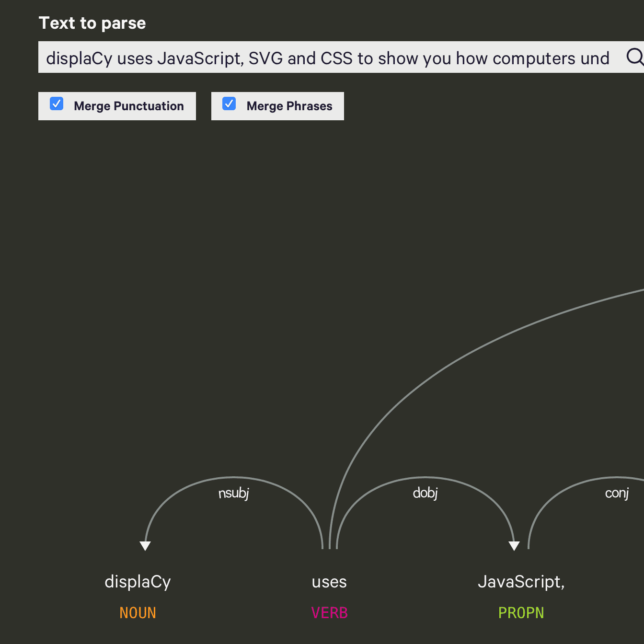Viewport: 644px width, 644px height.
Task: Click the word "uses" in the diagram
Action: pos(329,582)
